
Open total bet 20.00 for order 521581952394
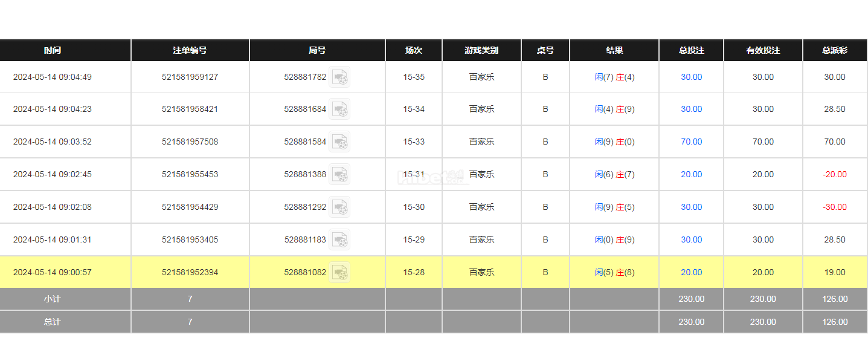pyautogui.click(x=692, y=272)
